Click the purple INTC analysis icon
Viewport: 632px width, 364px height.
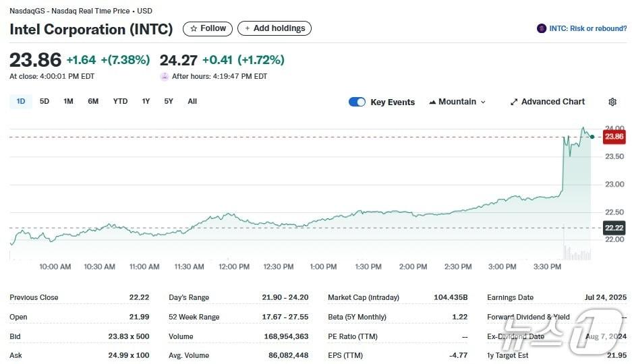tap(541, 28)
